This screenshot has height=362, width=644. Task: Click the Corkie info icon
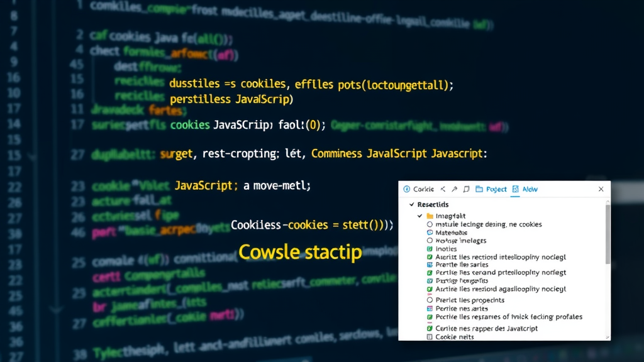point(406,189)
